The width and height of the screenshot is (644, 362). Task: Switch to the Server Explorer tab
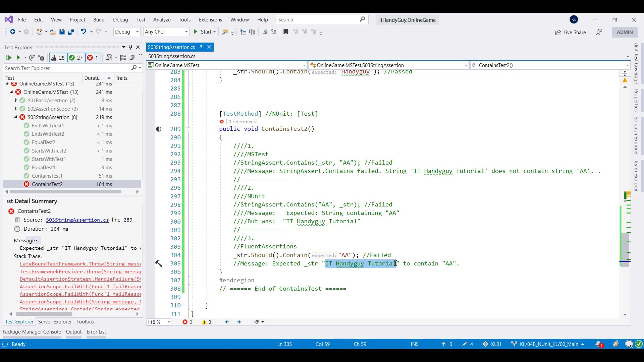click(55, 321)
